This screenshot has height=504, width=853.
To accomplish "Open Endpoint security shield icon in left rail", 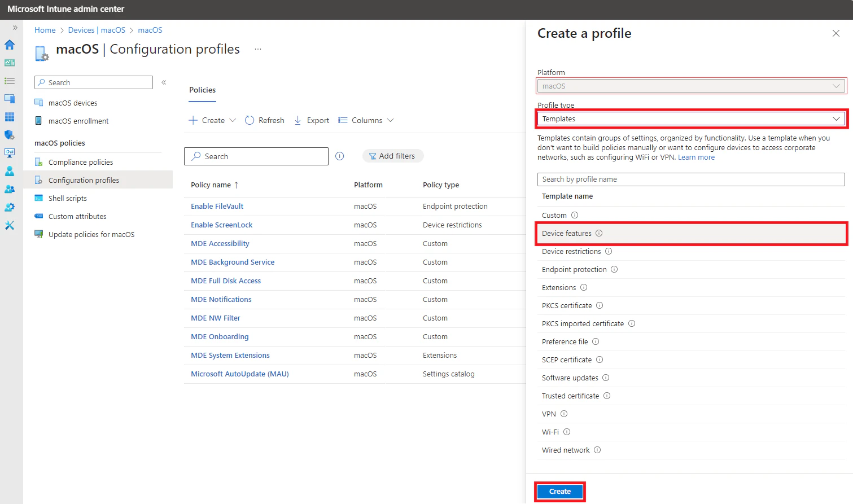I will (10, 135).
